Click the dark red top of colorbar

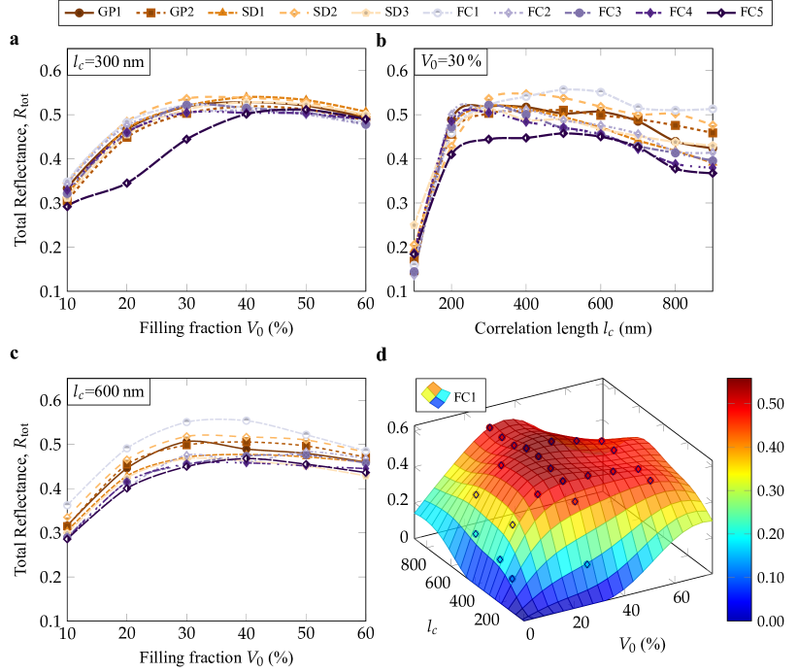tap(739, 385)
